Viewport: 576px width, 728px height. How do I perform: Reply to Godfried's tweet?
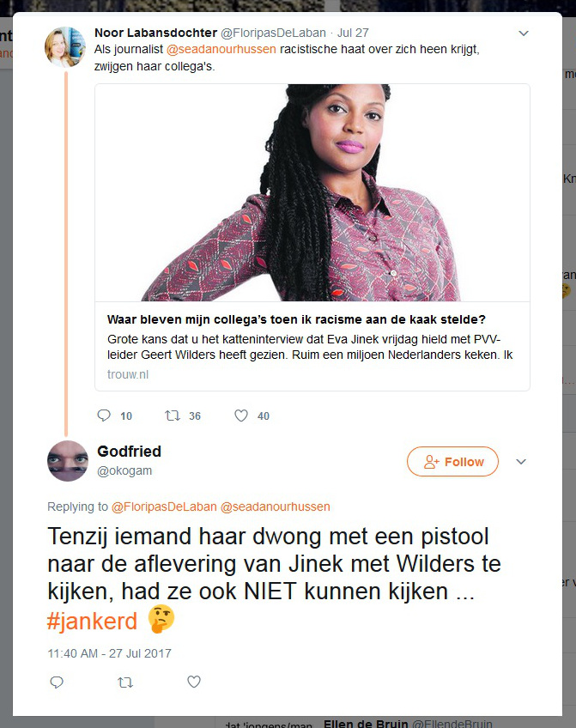click(x=57, y=682)
